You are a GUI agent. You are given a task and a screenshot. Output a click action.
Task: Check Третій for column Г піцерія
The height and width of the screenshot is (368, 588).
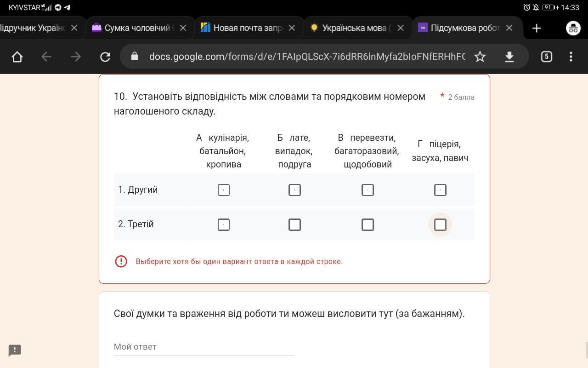[x=440, y=224]
